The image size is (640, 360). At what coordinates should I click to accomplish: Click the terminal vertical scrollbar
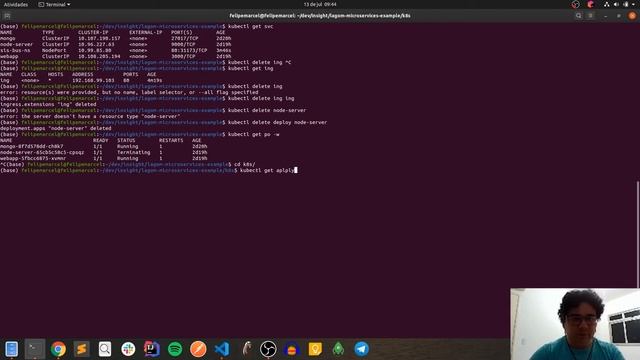(x=638, y=234)
